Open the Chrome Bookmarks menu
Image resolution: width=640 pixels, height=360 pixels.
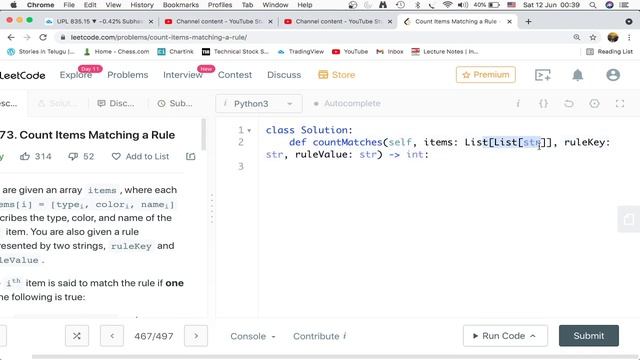click(181, 5)
